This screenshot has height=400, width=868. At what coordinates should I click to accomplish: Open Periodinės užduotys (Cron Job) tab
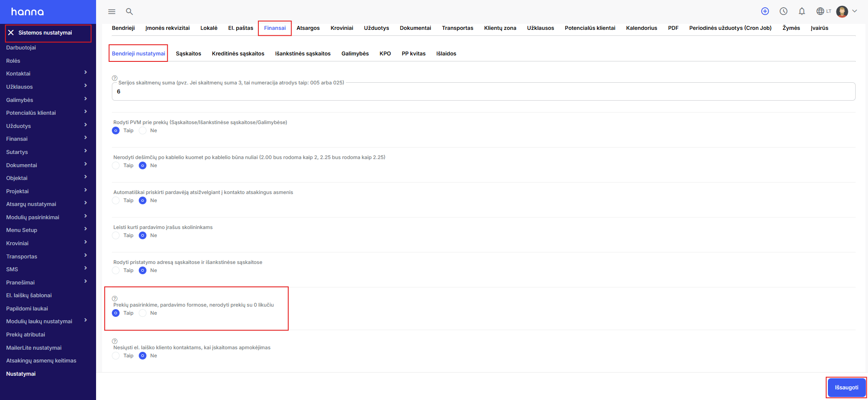tap(730, 28)
